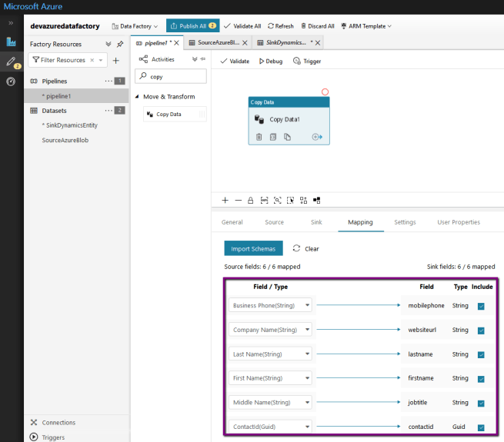Open the Monitor gauge icon in sidebar
The image size is (504, 442).
pyautogui.click(x=11, y=81)
